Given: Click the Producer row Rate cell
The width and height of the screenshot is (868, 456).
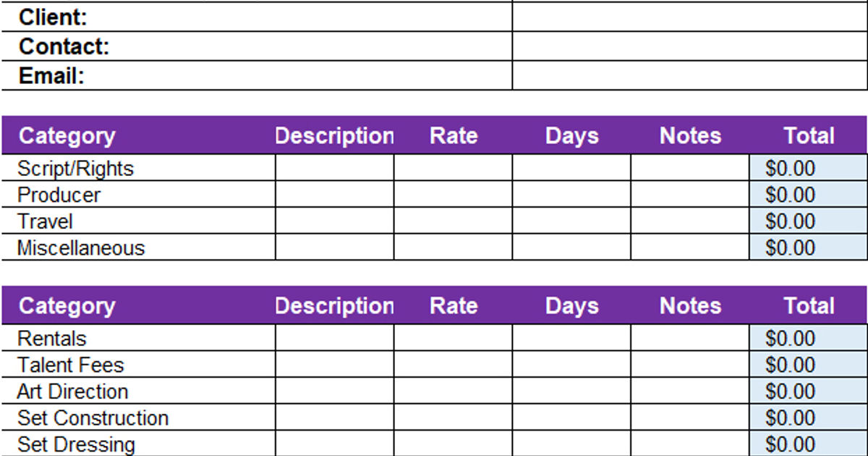Looking at the screenshot, I should (x=453, y=195).
